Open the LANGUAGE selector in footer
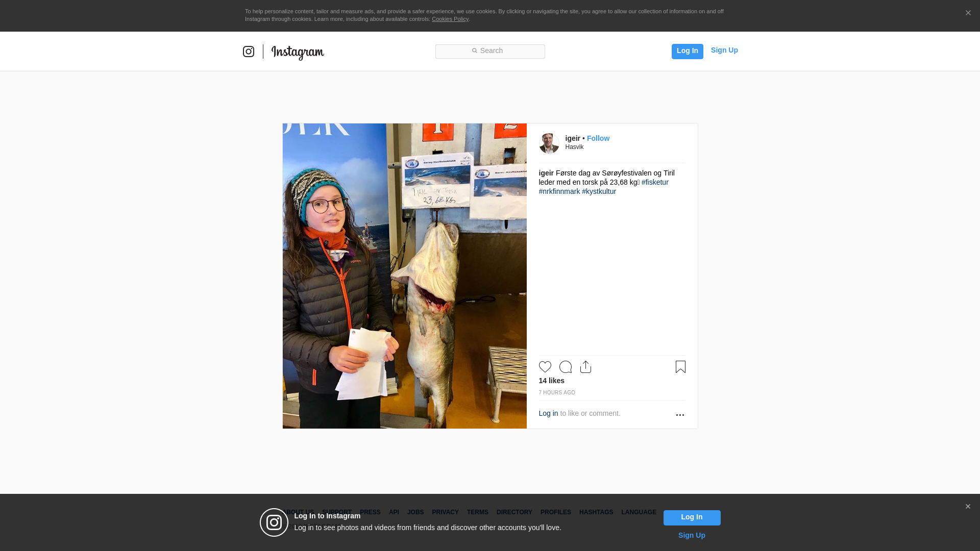Screen dimensions: 980x551 pos(639,512)
